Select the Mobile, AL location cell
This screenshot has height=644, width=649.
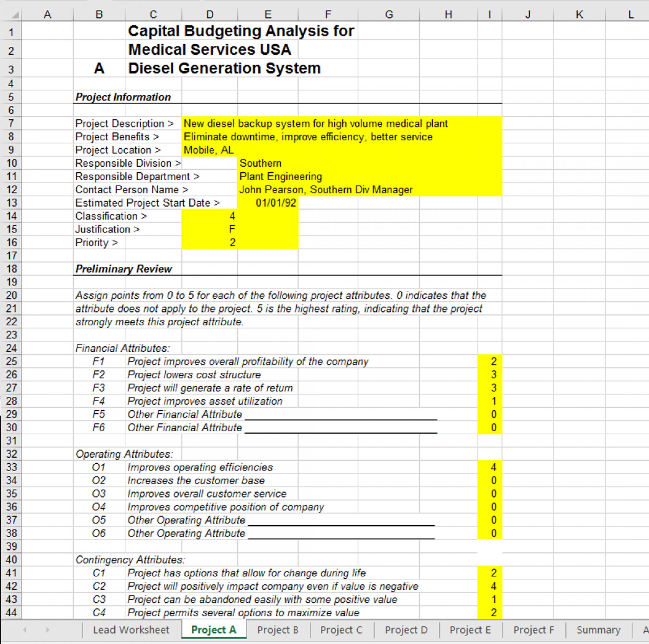(x=342, y=150)
